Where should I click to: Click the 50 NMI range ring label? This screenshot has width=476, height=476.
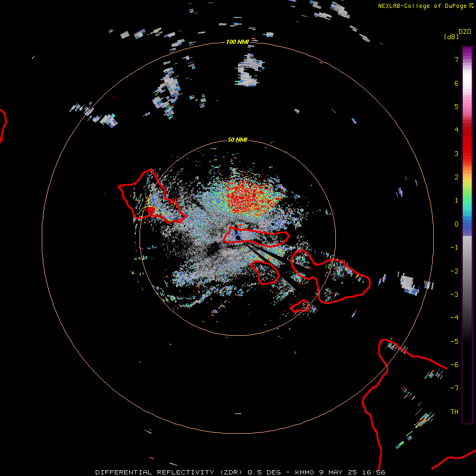click(237, 140)
